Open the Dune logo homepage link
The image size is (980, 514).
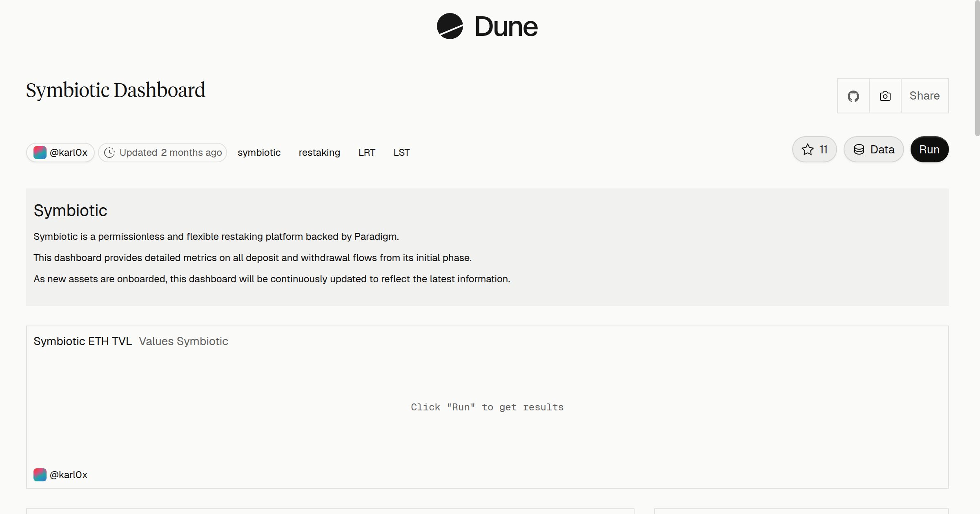click(x=487, y=26)
